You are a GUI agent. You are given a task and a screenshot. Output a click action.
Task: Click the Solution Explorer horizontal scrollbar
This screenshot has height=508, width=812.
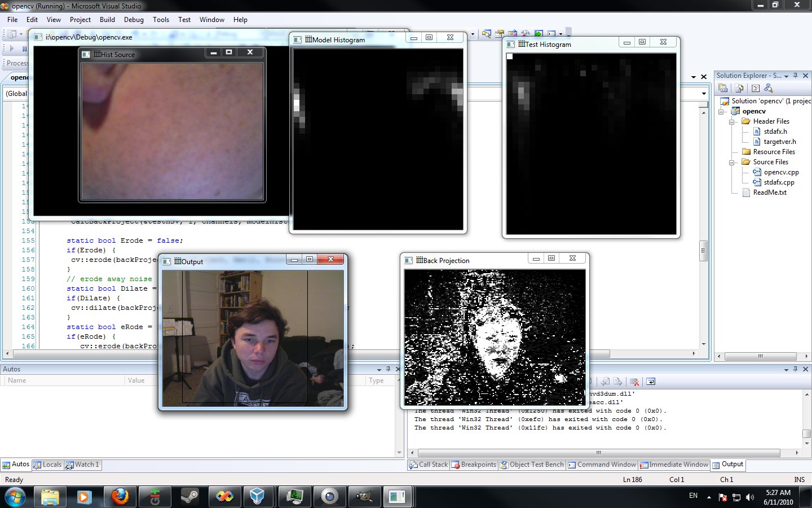click(x=760, y=356)
